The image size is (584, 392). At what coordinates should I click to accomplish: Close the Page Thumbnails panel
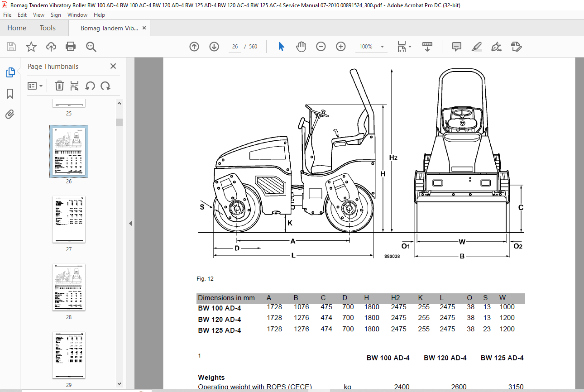coord(113,67)
